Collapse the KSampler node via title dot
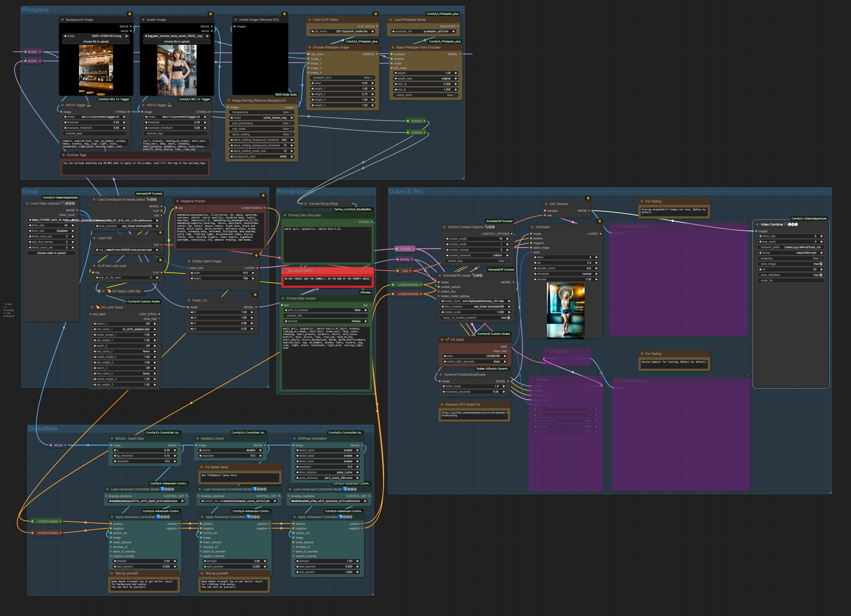Screen dimensions: 851x616 532,227
